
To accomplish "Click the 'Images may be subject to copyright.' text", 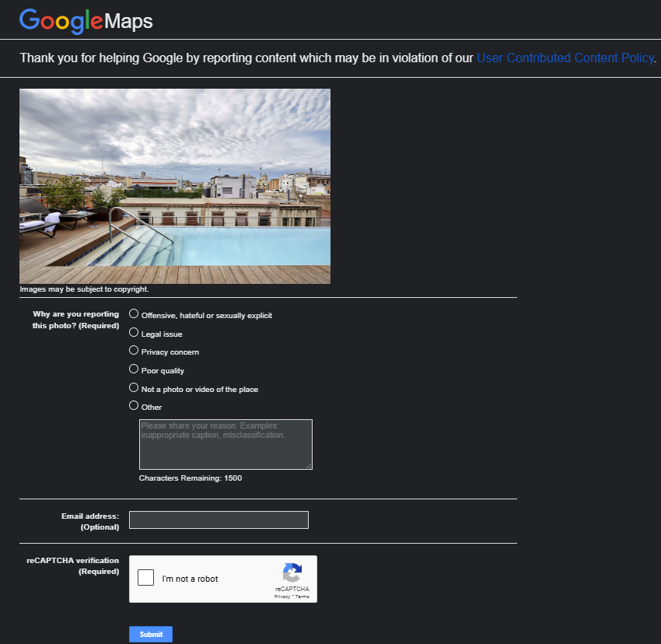I will (x=84, y=289).
